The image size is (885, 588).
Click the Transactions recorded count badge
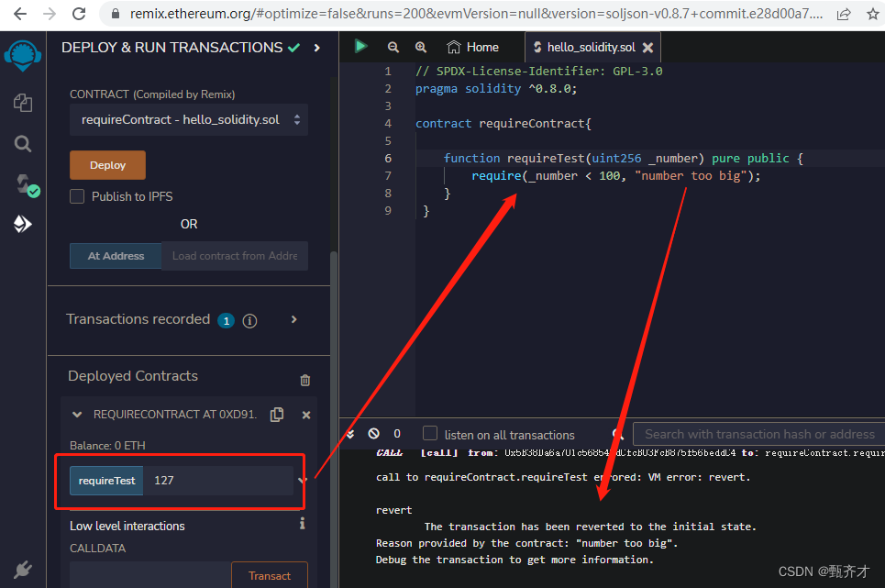pyautogui.click(x=227, y=321)
